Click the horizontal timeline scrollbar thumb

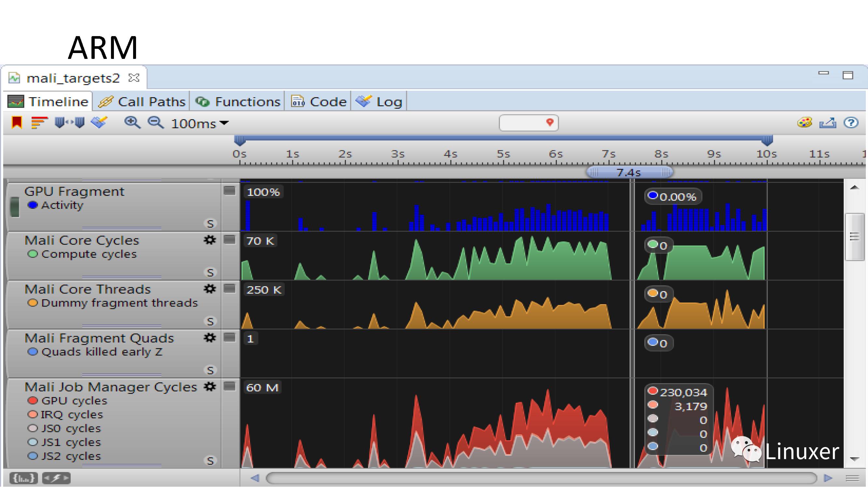coord(541,478)
